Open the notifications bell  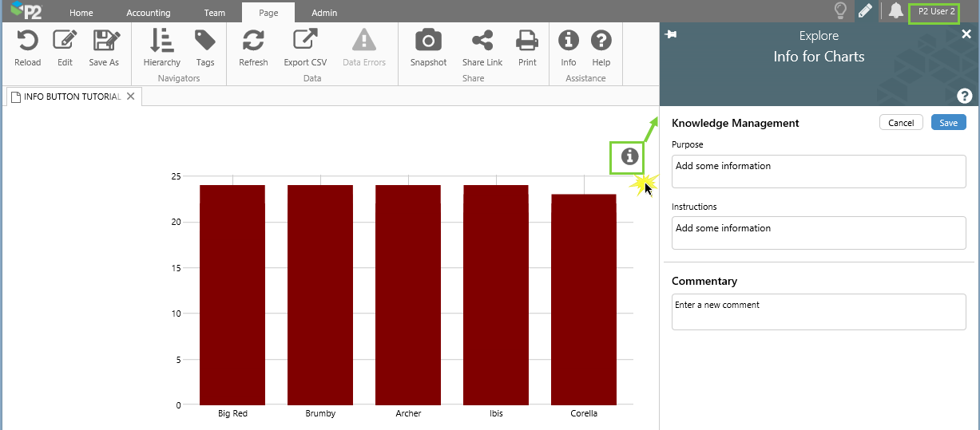(895, 11)
